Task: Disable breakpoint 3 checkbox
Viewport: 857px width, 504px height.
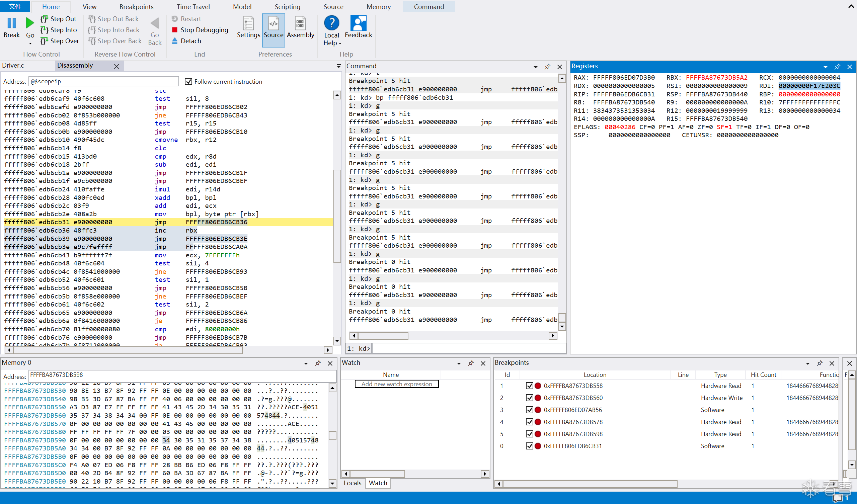Action: (529, 410)
